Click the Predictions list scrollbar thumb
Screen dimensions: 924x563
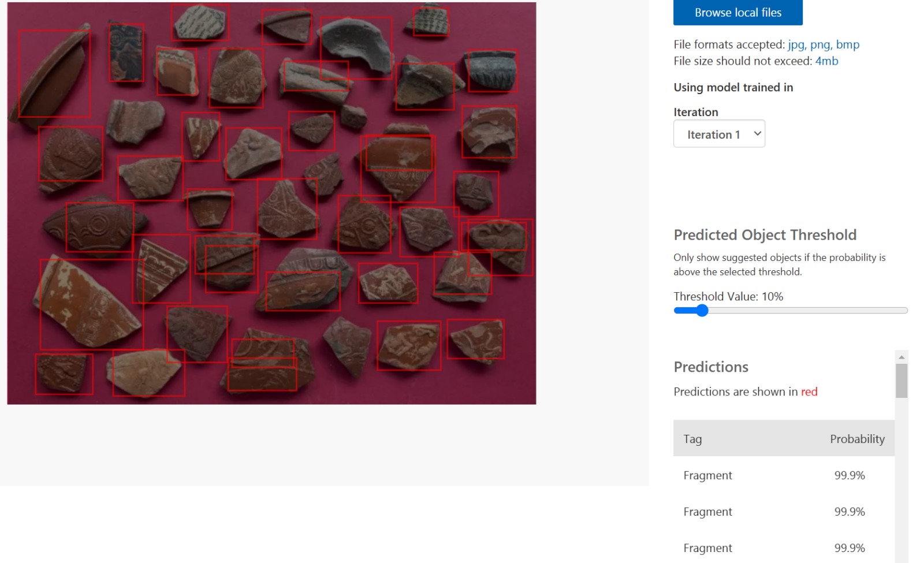pyautogui.click(x=901, y=381)
